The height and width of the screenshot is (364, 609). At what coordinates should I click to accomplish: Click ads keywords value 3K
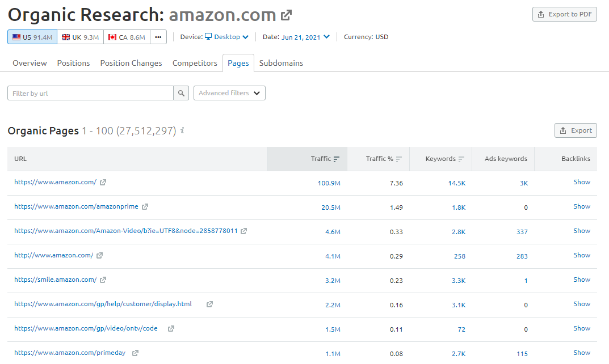(524, 183)
